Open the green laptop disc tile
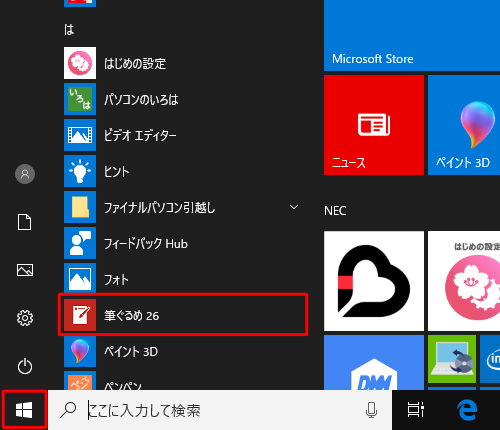 [452, 359]
